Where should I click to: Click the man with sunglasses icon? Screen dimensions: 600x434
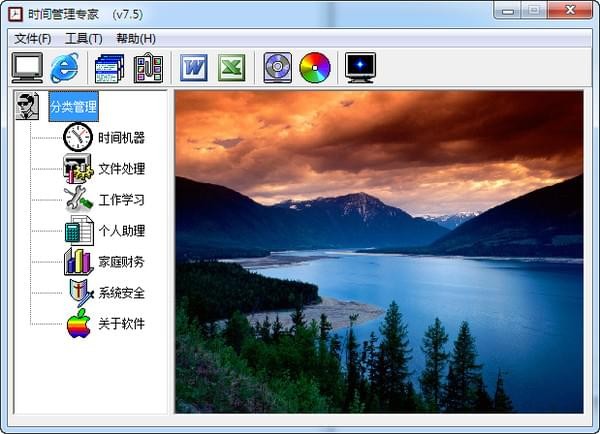[x=27, y=106]
